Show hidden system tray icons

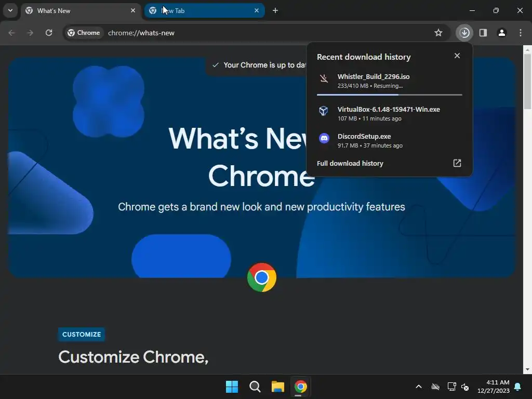click(419, 387)
